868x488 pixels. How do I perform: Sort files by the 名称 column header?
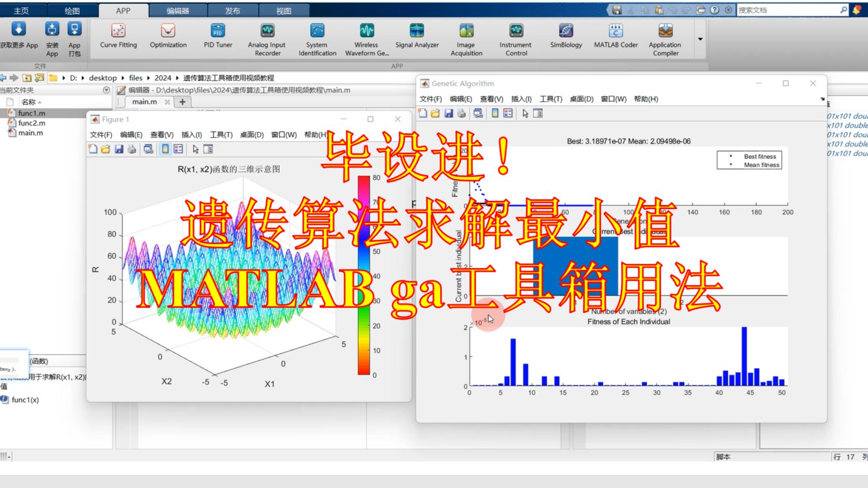click(x=29, y=102)
